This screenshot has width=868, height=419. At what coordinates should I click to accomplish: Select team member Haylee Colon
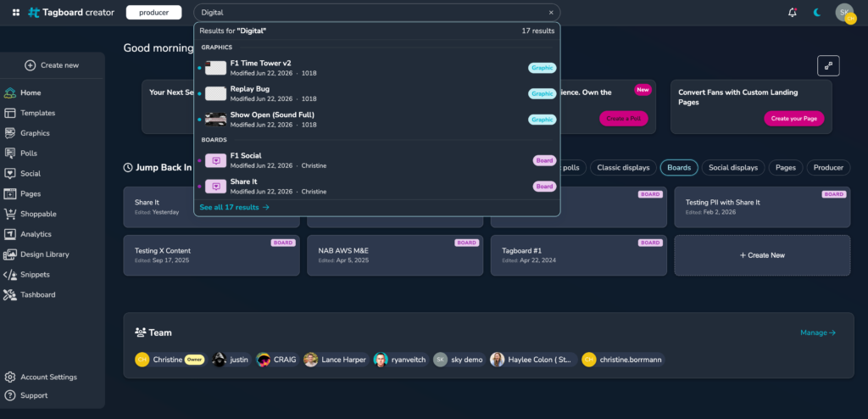534,360
